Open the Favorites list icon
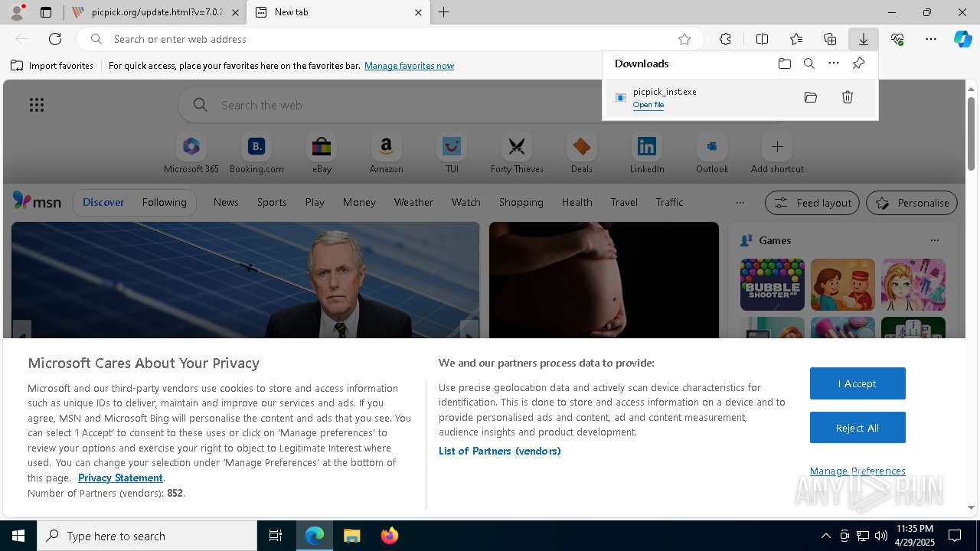980x551 pixels. tap(796, 39)
